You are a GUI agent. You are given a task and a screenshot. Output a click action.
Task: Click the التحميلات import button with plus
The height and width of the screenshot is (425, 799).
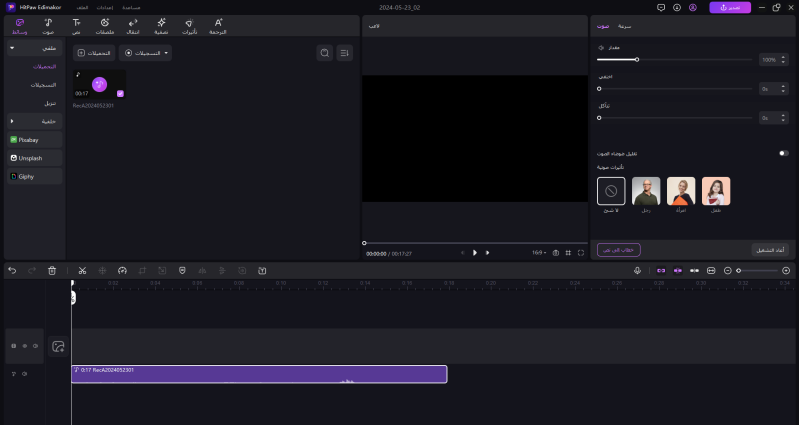click(x=94, y=53)
